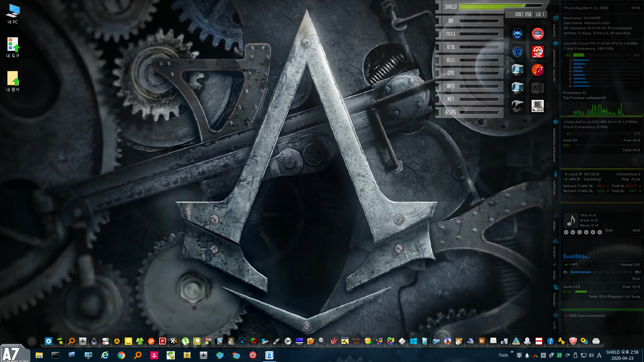Launch Google Chrome from the taskbar
Image resolution: width=644 pixels, height=362 pixels.
(x=121, y=355)
